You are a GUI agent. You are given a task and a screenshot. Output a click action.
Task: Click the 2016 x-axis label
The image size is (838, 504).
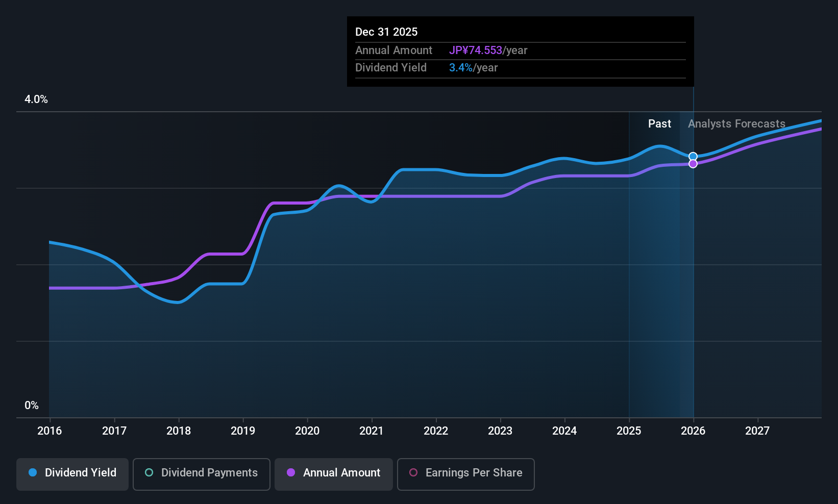50,431
